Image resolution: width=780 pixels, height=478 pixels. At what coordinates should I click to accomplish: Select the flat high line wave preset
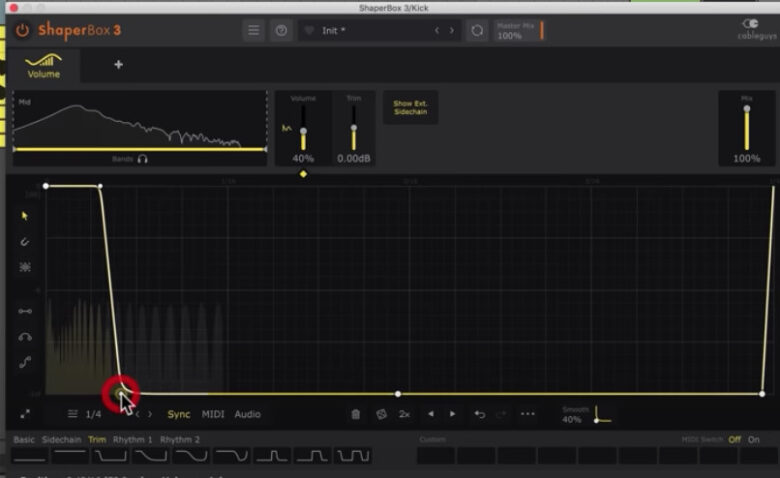[x=70, y=456]
